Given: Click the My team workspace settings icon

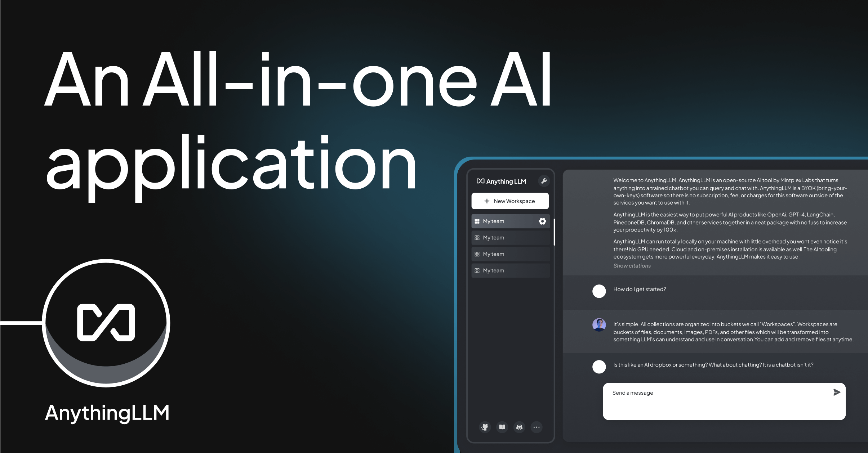Looking at the screenshot, I should coord(543,221).
